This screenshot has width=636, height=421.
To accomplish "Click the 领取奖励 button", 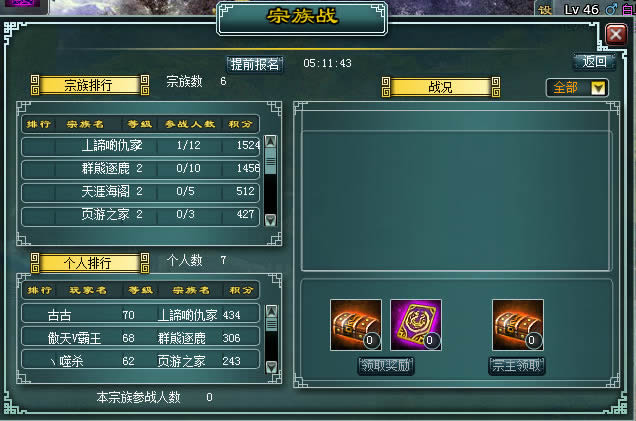I will pos(386,366).
